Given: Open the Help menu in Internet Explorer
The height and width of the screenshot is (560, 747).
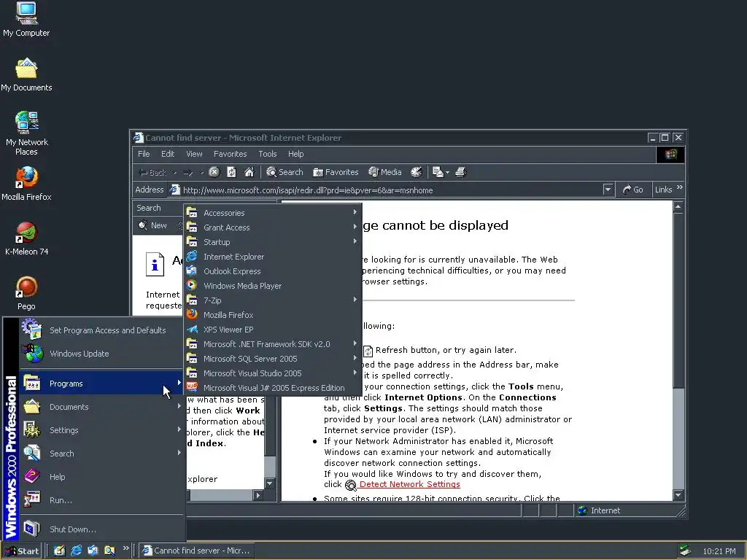Looking at the screenshot, I should point(296,154).
